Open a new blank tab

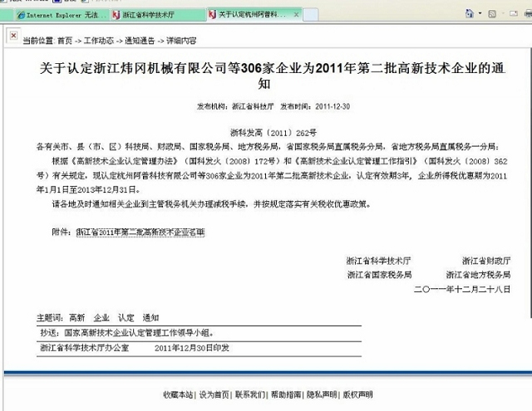305,15
